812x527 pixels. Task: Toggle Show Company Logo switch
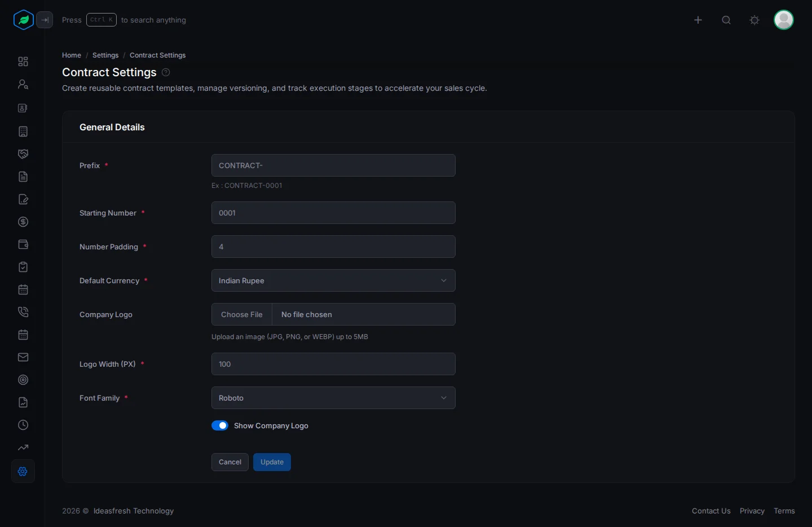(x=220, y=425)
